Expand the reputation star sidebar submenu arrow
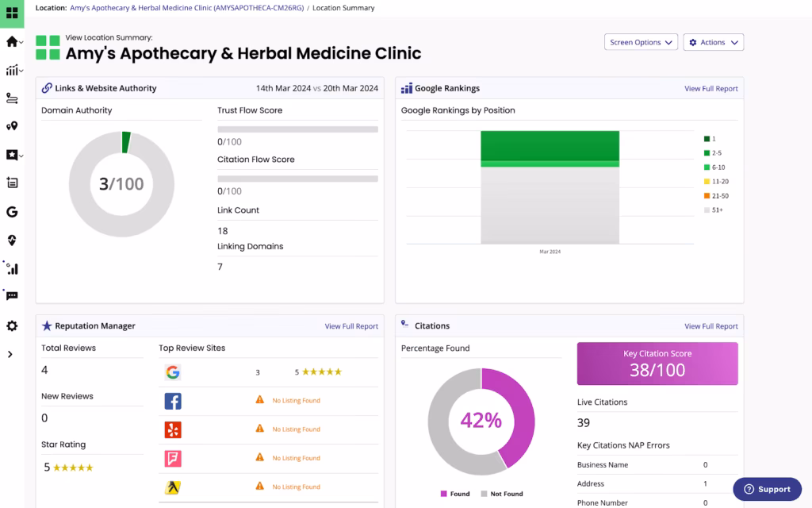 (21, 156)
